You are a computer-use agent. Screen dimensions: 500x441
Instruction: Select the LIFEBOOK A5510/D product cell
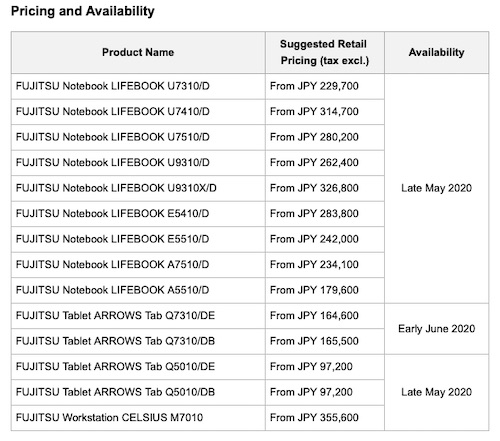(138, 290)
